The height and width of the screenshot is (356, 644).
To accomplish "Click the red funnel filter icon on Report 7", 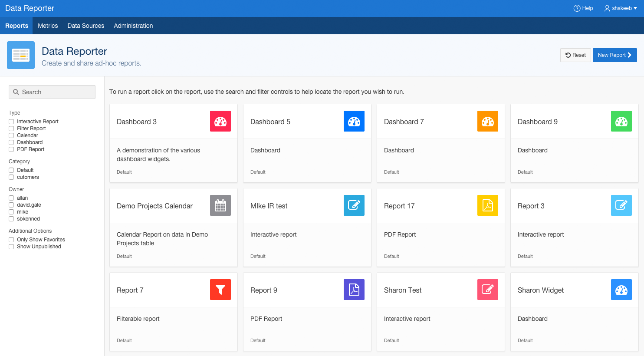I will (x=220, y=290).
